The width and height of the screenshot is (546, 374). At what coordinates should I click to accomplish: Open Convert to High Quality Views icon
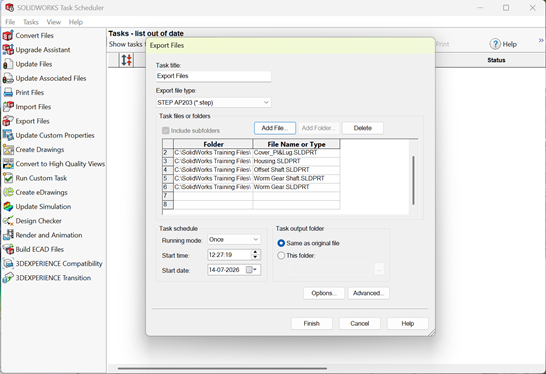8,164
